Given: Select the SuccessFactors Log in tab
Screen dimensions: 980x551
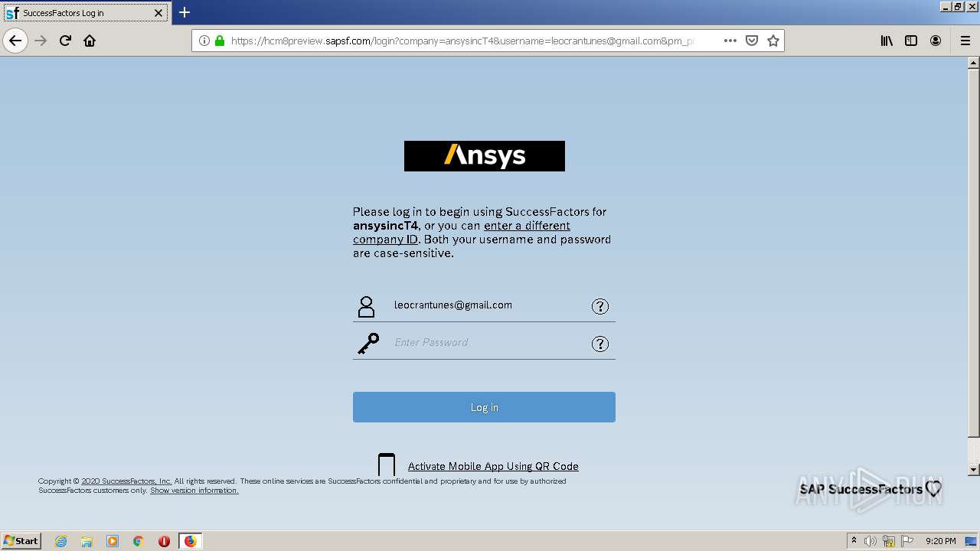Looking at the screenshot, I should point(86,13).
